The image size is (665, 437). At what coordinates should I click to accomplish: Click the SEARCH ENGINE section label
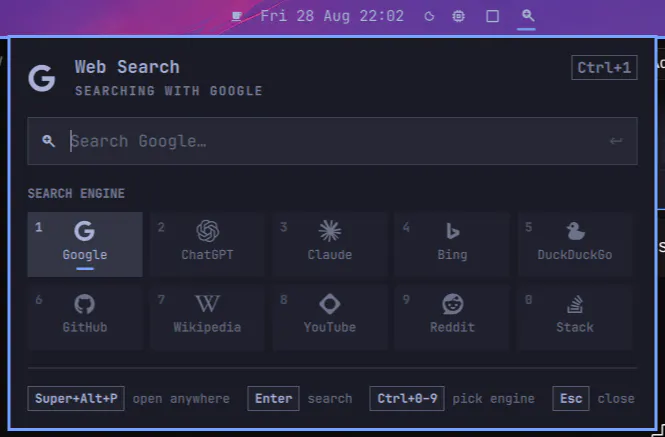(x=76, y=193)
